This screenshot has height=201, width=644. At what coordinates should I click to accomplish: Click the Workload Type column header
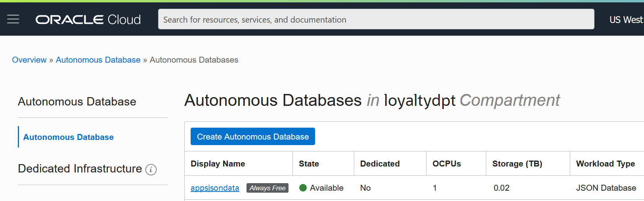pos(605,164)
